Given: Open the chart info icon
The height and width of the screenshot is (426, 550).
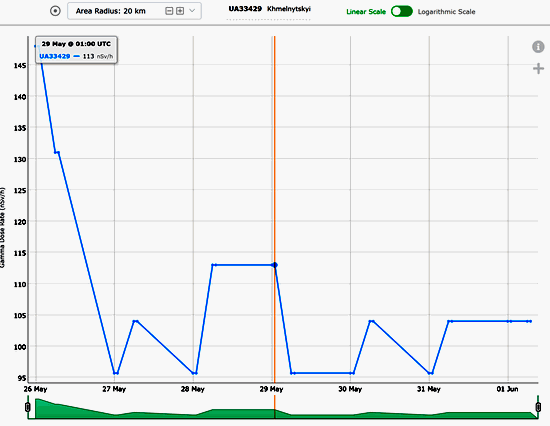Looking at the screenshot, I should [538, 47].
